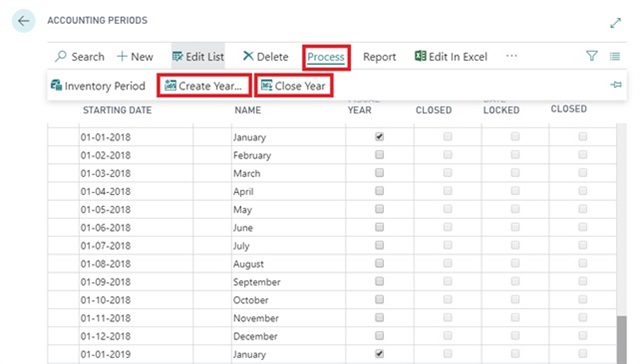Pin the action bar with pin icon
The height and width of the screenshot is (364, 640).
(616, 85)
